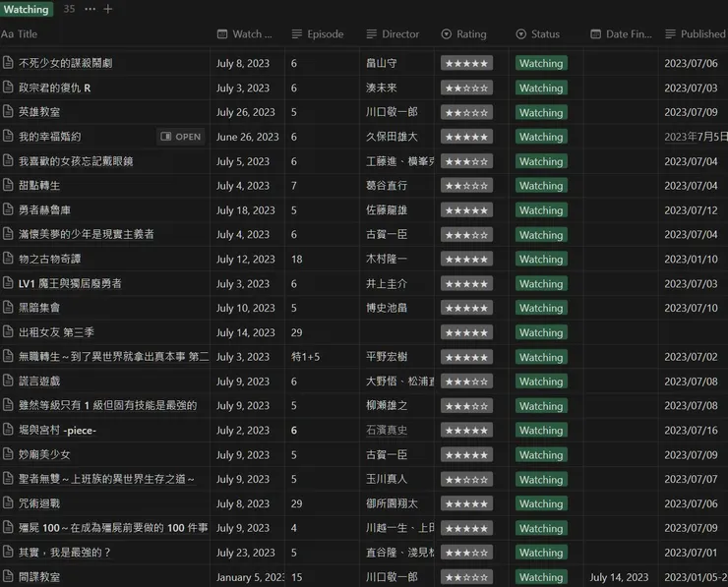This screenshot has height=587, width=728.
Task: Switch to the Watching view tab
Action: [26, 9]
